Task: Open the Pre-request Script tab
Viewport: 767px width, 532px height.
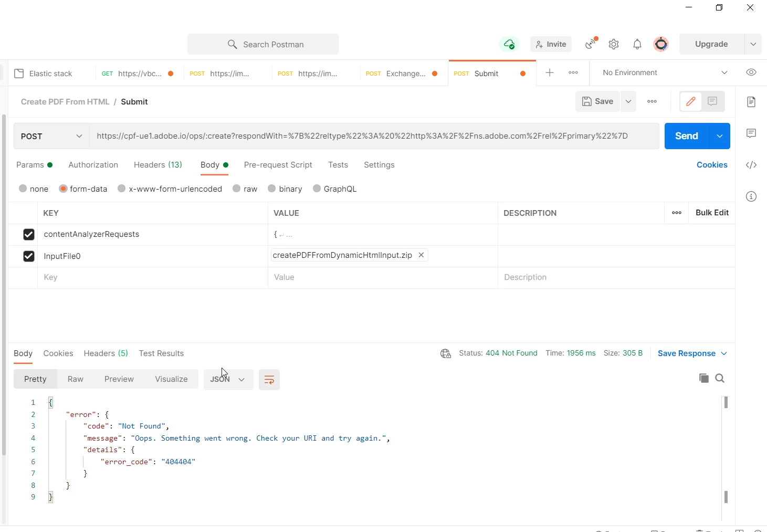Action: pos(278,165)
